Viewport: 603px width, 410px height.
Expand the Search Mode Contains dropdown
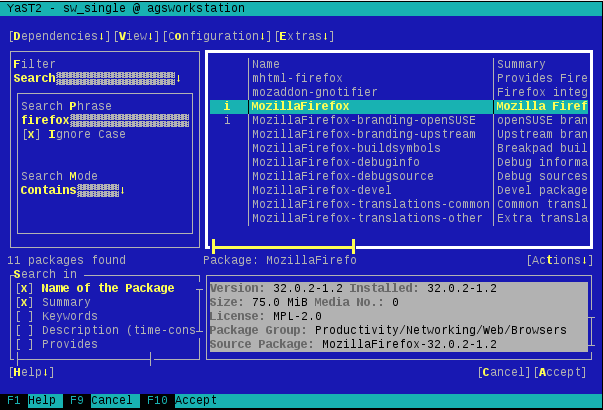pyautogui.click(x=73, y=190)
